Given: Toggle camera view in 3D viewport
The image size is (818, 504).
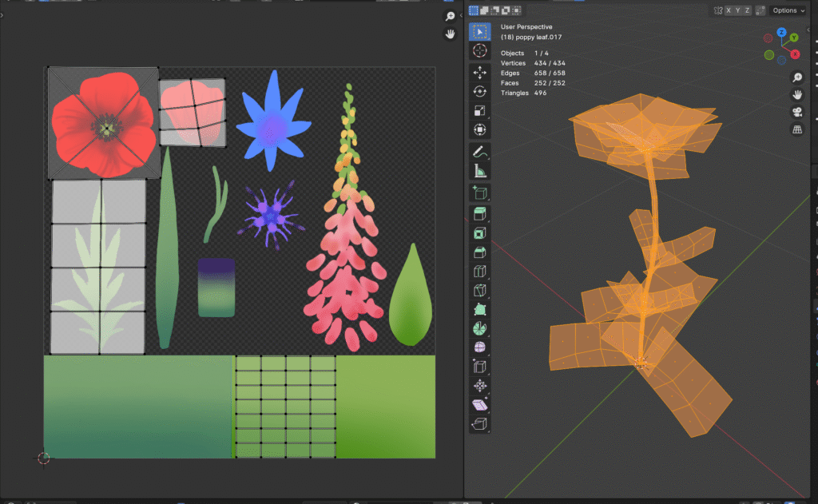Looking at the screenshot, I should click(796, 112).
